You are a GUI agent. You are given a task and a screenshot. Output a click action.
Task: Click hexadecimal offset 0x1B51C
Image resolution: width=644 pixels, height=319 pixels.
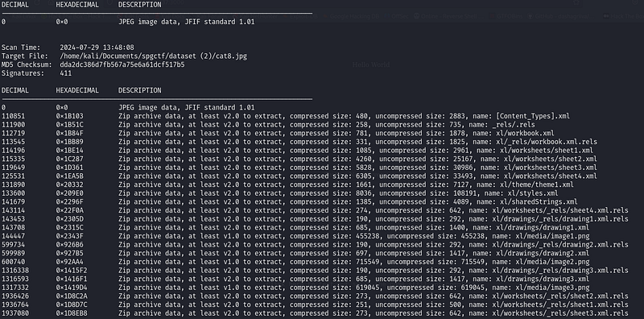tap(69, 125)
